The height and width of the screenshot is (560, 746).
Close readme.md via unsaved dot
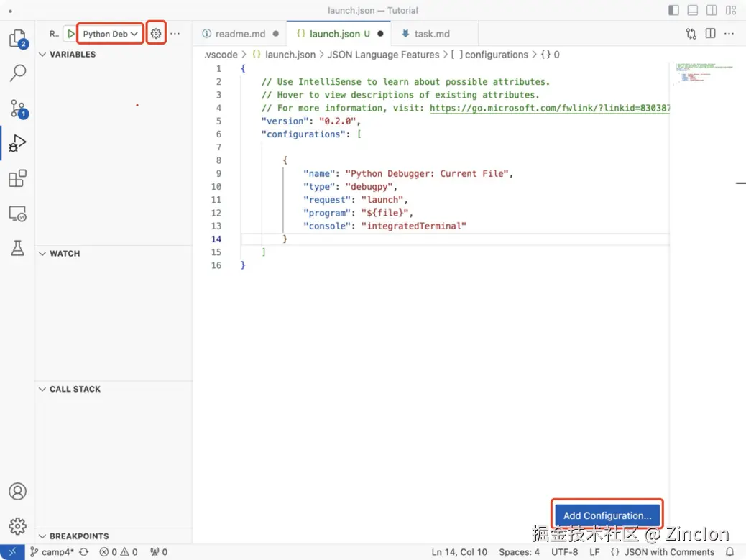[275, 34]
